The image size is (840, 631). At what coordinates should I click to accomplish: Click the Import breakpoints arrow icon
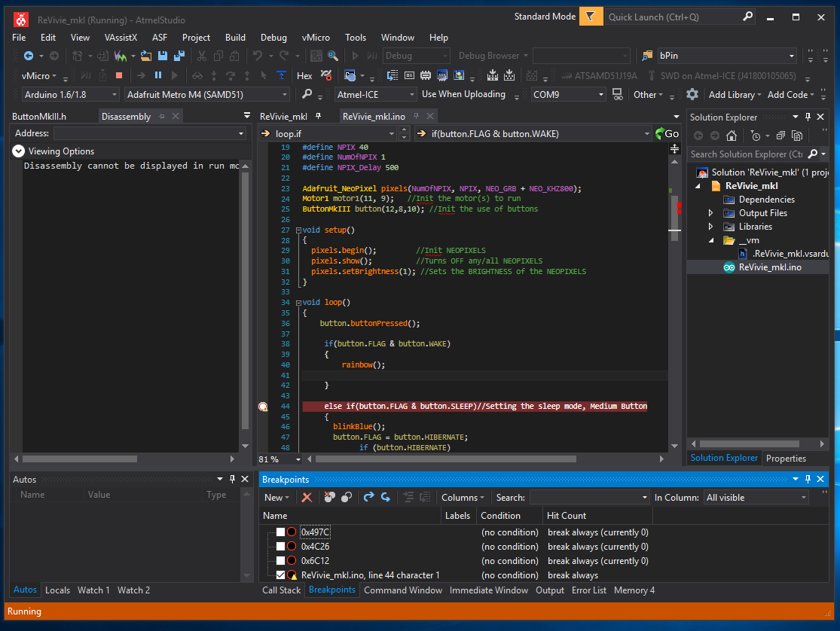pyautogui.click(x=386, y=498)
